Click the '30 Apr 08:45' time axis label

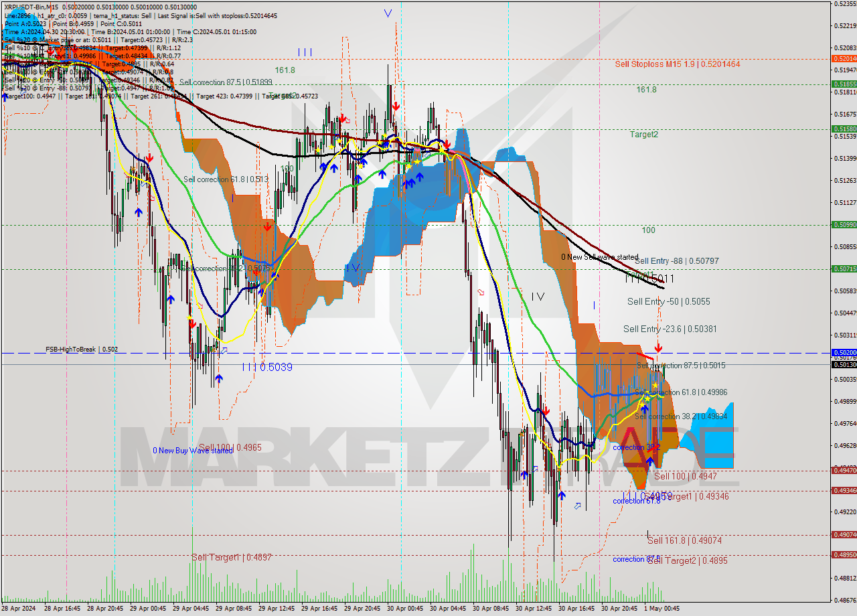(x=491, y=609)
